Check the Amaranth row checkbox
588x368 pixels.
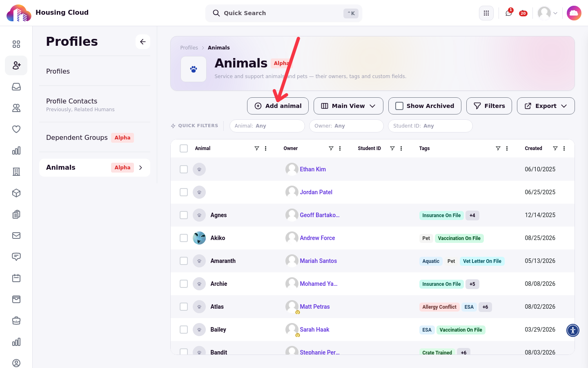[184, 261]
